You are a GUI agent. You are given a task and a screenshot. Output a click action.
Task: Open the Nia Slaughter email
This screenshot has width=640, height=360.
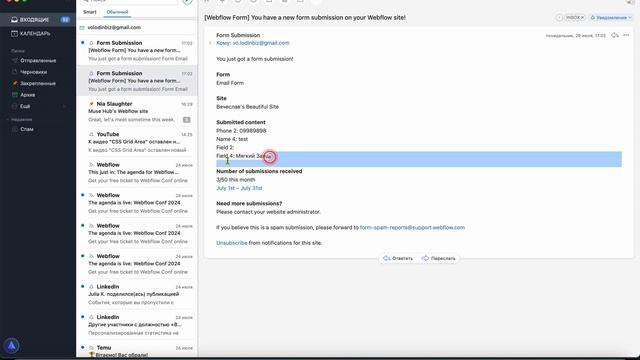(x=137, y=111)
